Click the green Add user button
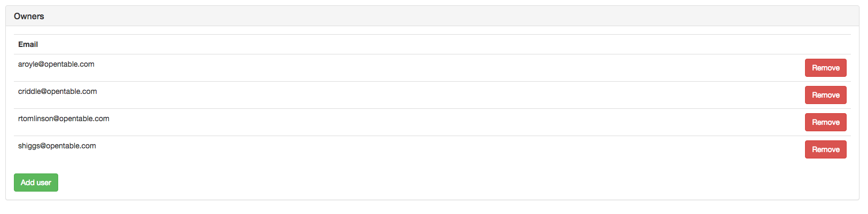 [36, 183]
